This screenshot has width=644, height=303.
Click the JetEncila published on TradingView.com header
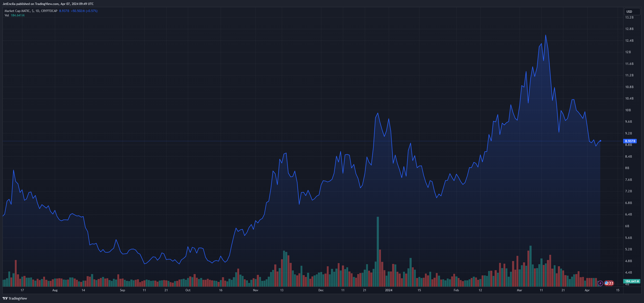(x=48, y=4)
